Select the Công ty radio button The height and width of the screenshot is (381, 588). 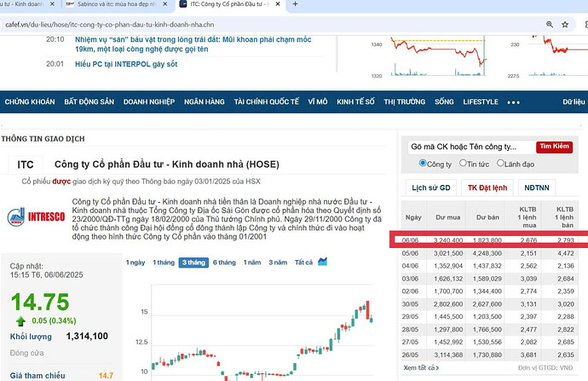click(x=423, y=163)
